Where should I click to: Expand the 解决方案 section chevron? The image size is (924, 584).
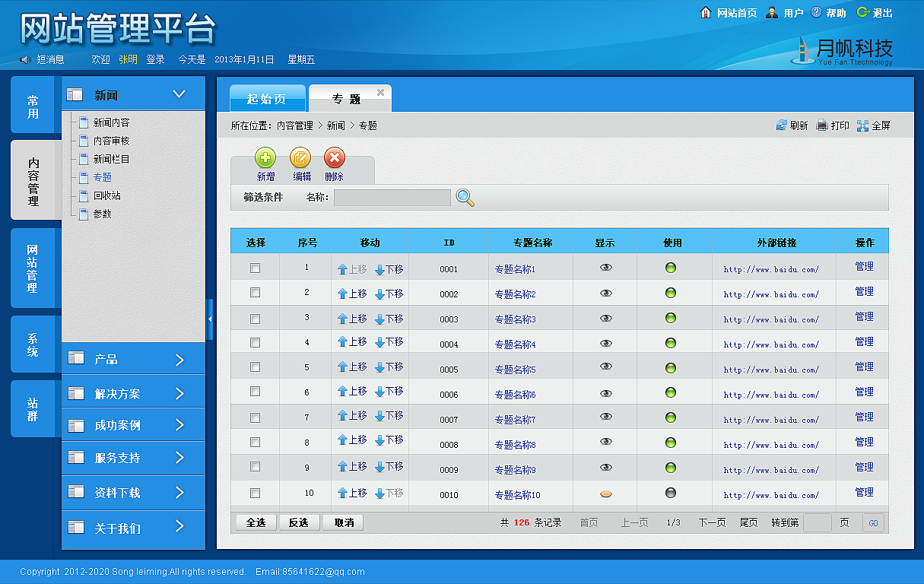click(180, 394)
